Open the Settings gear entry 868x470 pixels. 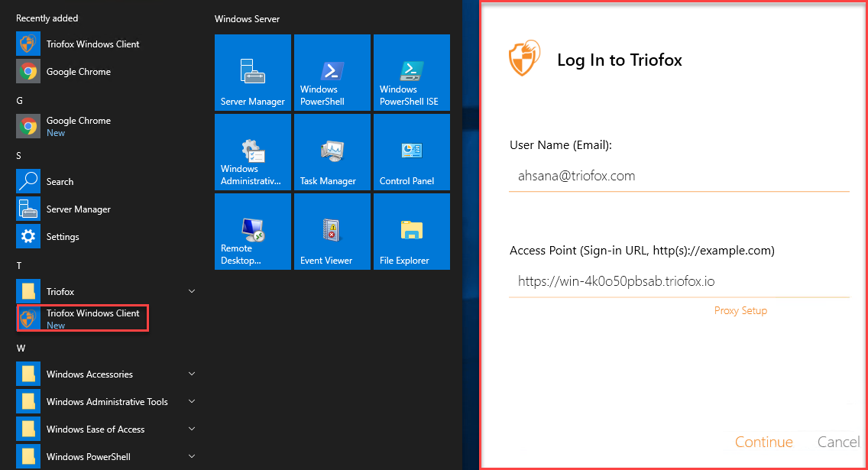[48, 237]
